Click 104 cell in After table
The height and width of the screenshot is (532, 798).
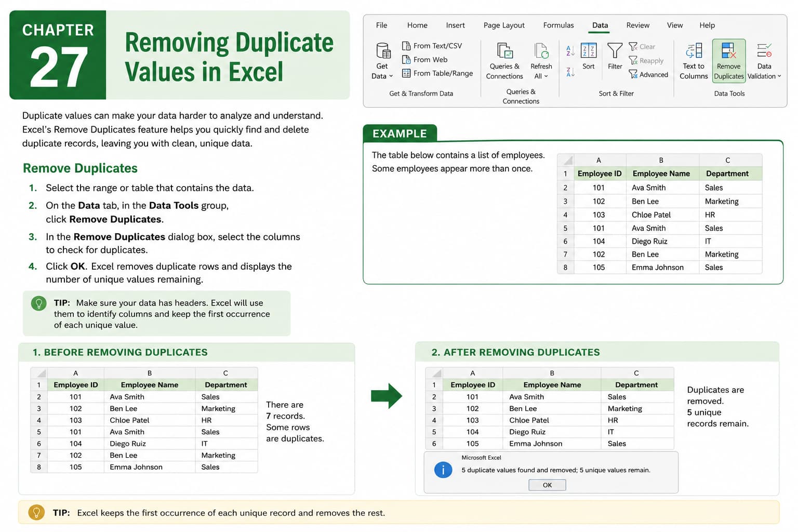[x=472, y=432]
